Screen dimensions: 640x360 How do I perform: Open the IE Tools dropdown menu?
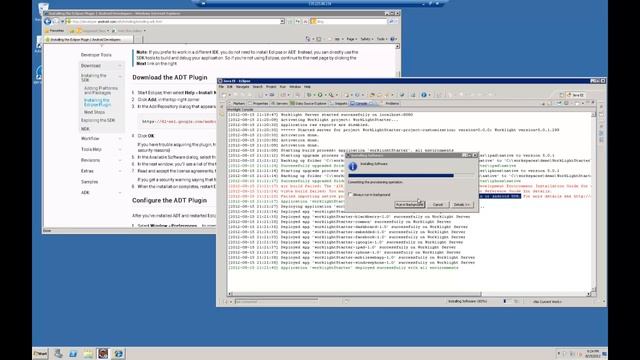point(381,39)
